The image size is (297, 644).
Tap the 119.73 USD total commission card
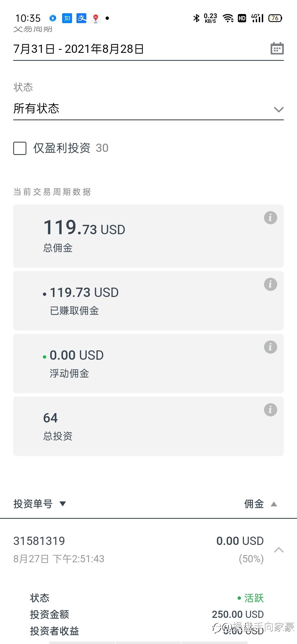148,236
